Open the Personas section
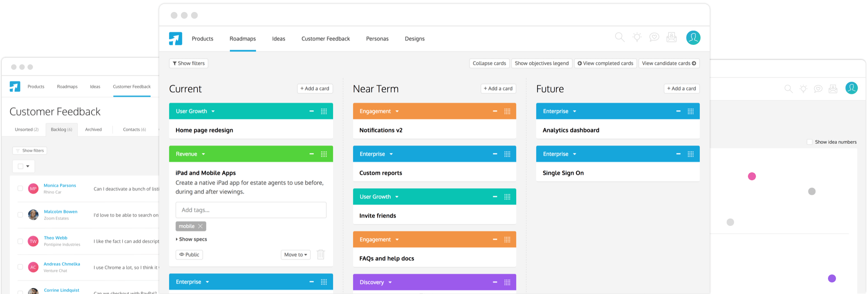This screenshot has height=294, width=868. (377, 39)
